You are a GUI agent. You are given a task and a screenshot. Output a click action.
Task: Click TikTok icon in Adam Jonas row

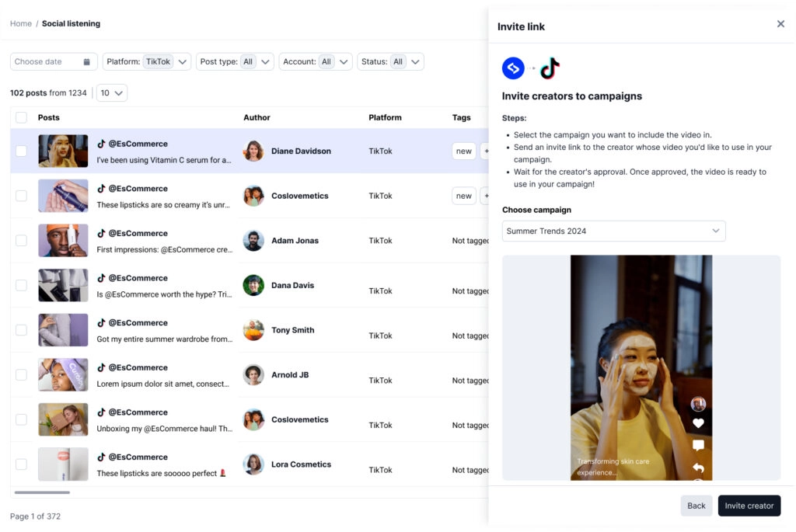pos(102,233)
